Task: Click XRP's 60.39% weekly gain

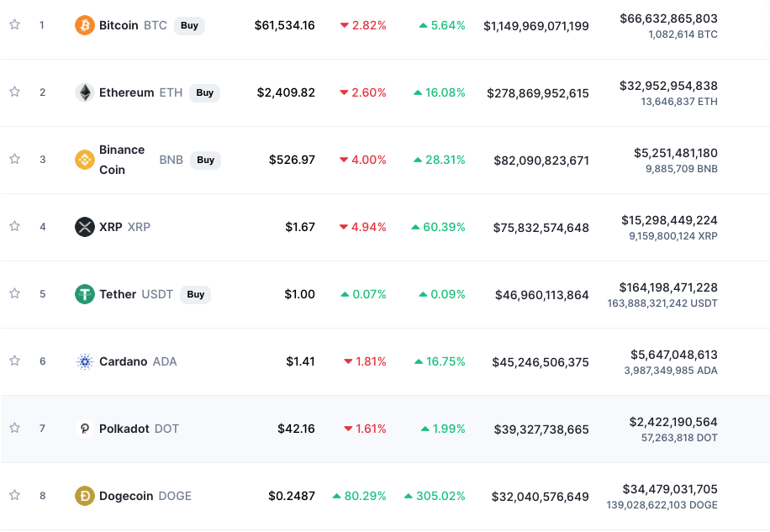Action: (x=438, y=227)
